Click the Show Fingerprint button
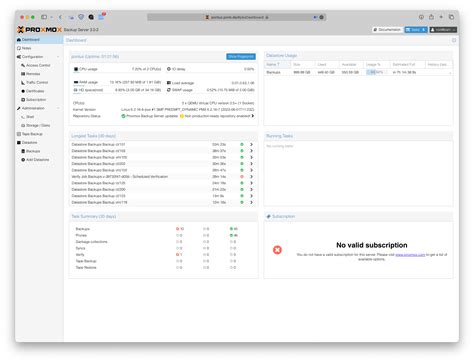 [x=241, y=57]
